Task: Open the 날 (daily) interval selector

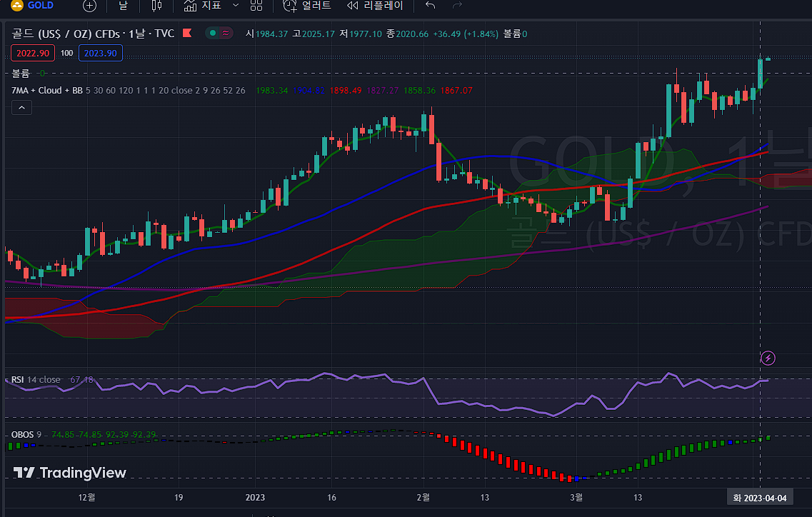Action: click(x=123, y=6)
